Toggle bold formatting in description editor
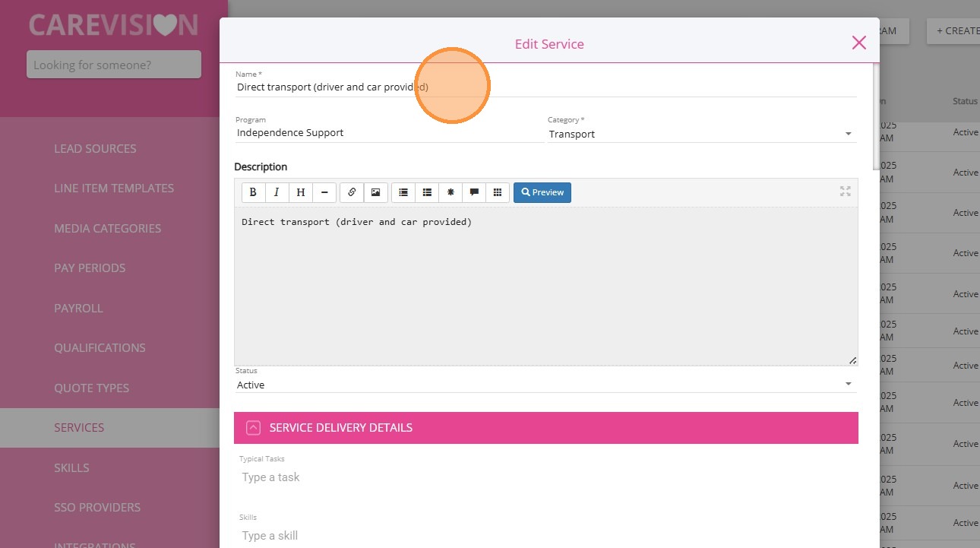 (x=253, y=192)
